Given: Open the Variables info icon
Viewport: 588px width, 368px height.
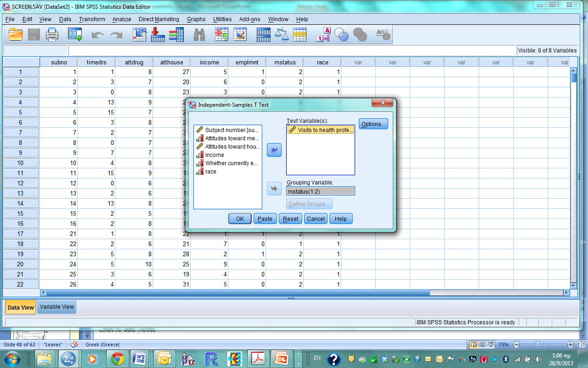Looking at the screenshot, I should click(x=176, y=34).
